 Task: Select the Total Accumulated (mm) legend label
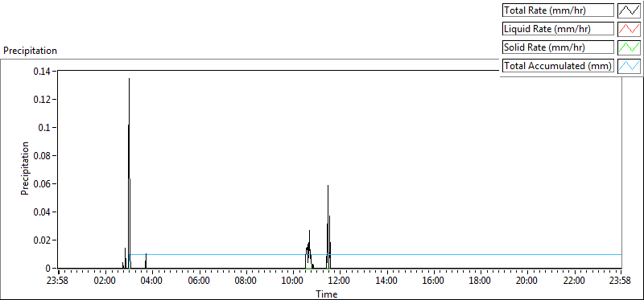coord(558,65)
